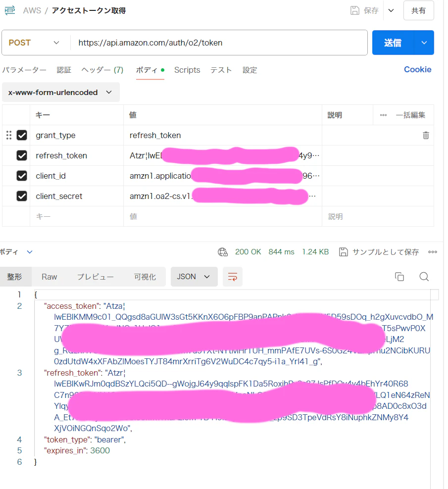
Task: Open the POST method dropdown
Action: point(34,43)
